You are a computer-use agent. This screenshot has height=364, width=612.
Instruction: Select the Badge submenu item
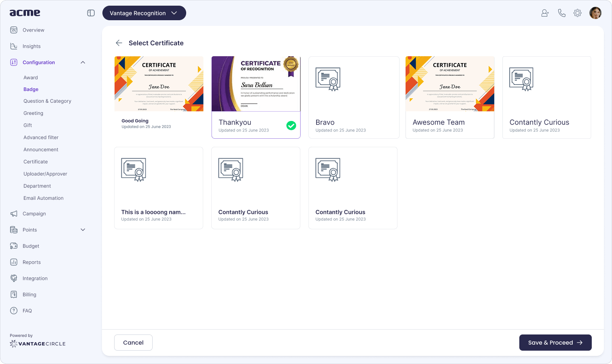click(31, 89)
